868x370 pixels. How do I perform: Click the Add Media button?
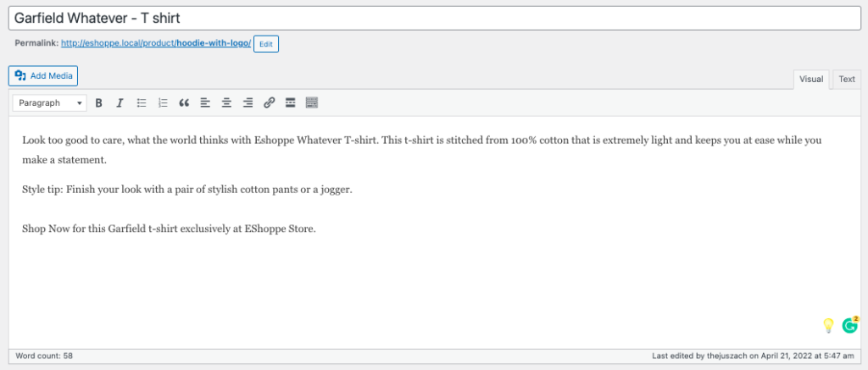click(x=43, y=75)
